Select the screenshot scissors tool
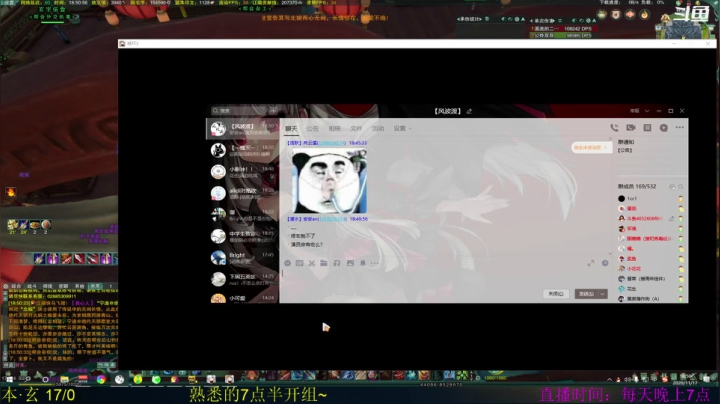 (312, 263)
